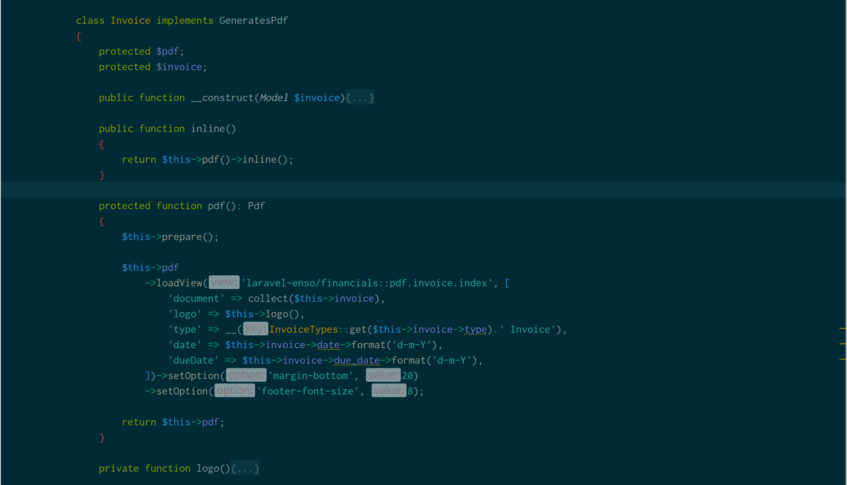This screenshot has height=485, width=847.
Task: Click the top warning marker in scrollbar gutter
Action: (843, 328)
